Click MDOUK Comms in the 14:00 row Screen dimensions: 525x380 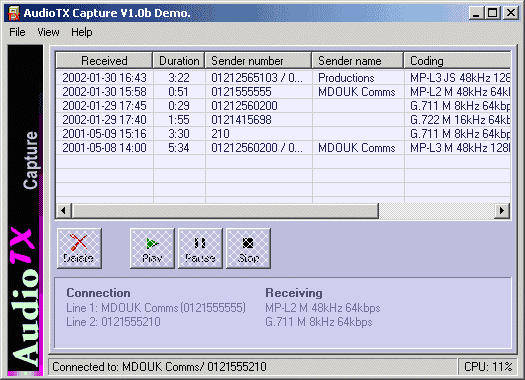click(357, 148)
